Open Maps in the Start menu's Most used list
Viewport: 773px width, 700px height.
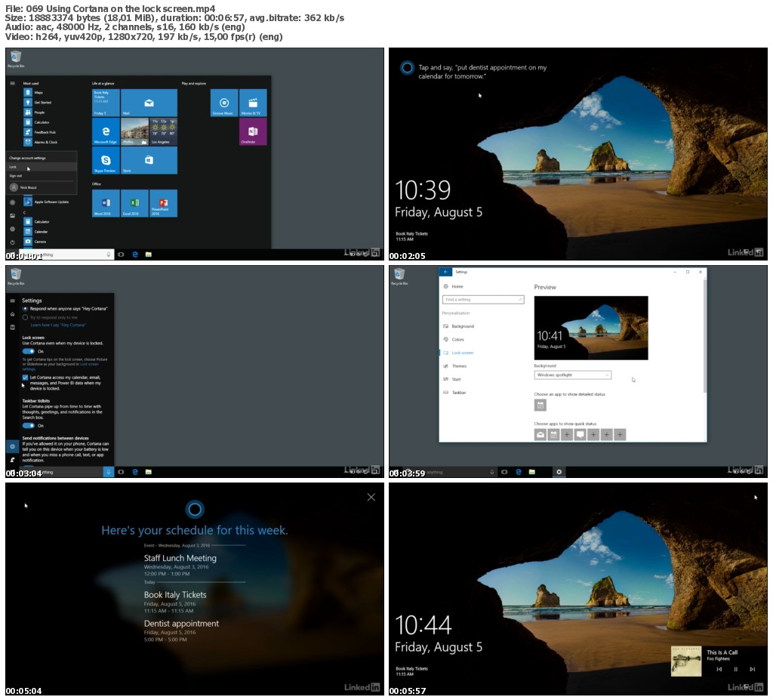point(33,93)
